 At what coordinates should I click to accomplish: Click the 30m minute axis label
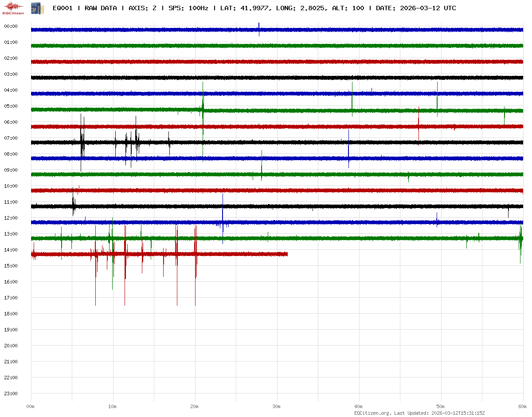point(277,406)
